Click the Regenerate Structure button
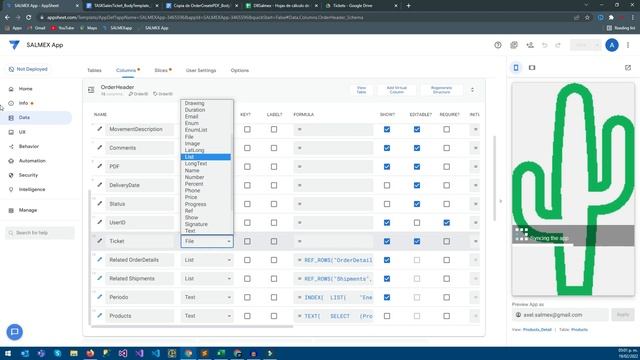The height and width of the screenshot is (360, 640). click(x=441, y=90)
